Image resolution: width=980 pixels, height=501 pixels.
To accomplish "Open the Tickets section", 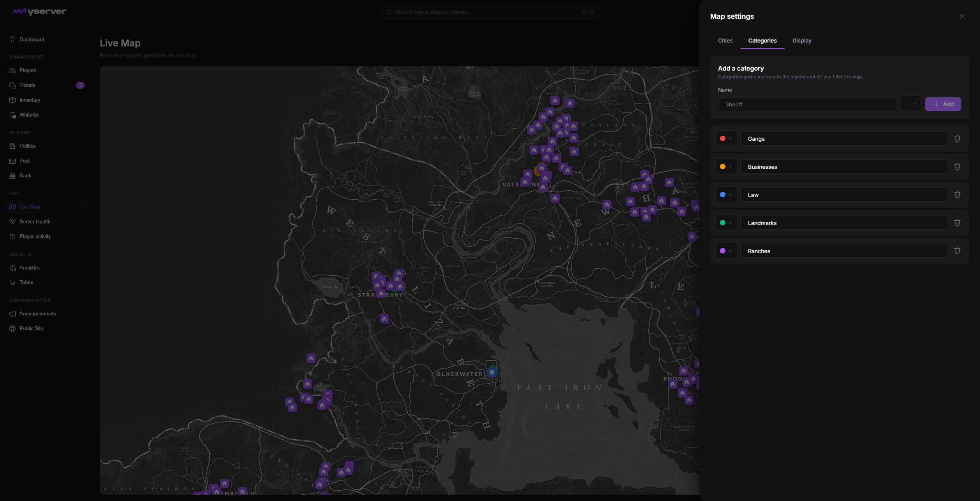I will [47, 85].
